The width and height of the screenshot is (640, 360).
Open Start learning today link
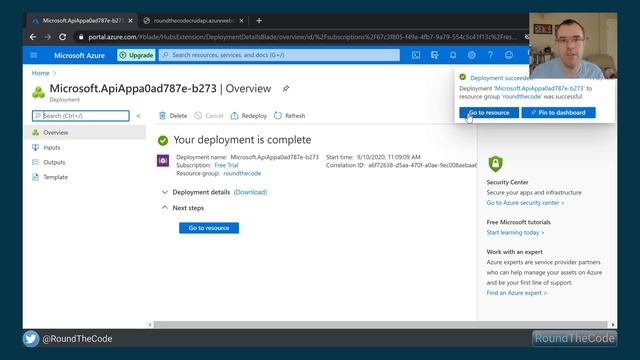[515, 233]
